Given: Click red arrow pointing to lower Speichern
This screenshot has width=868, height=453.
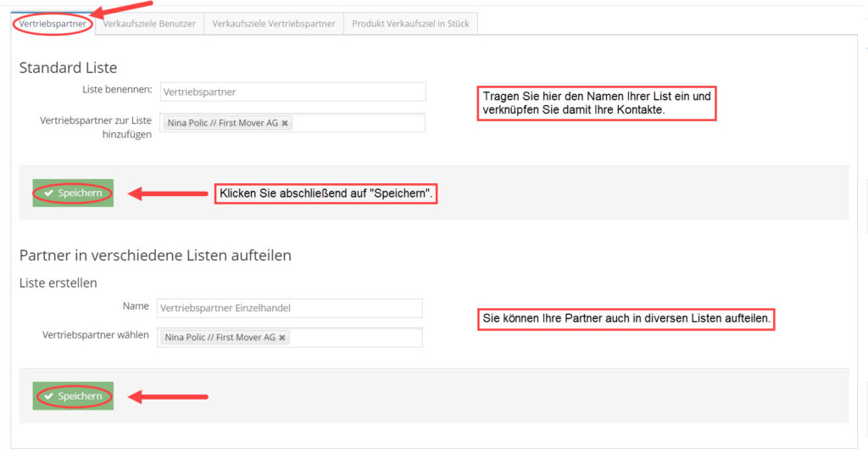Looking at the screenshot, I should click(x=168, y=396).
